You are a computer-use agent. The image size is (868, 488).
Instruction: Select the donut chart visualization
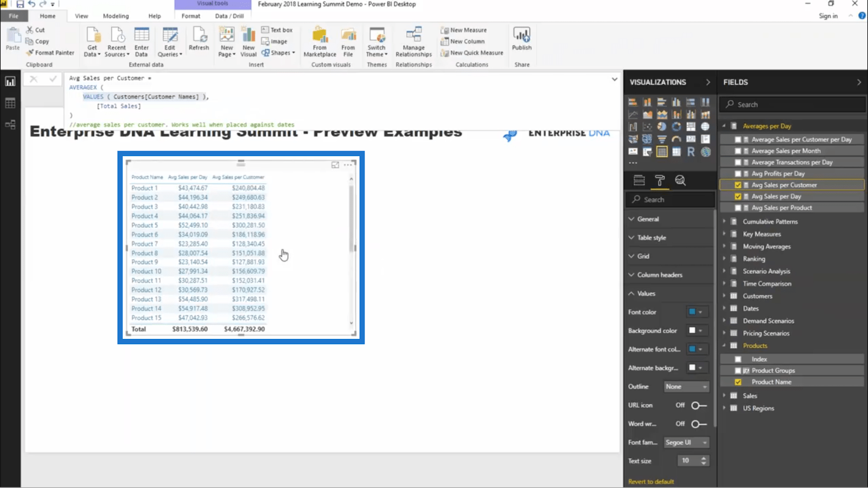click(x=676, y=126)
